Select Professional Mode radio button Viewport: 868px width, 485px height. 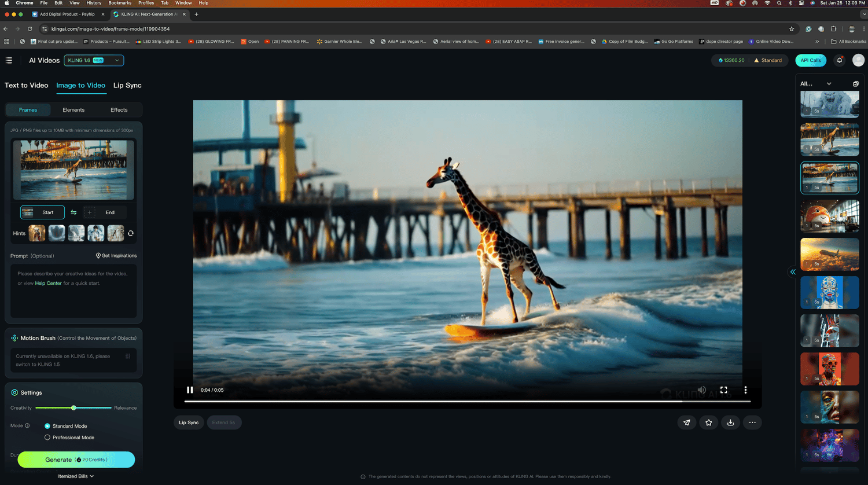(x=47, y=438)
